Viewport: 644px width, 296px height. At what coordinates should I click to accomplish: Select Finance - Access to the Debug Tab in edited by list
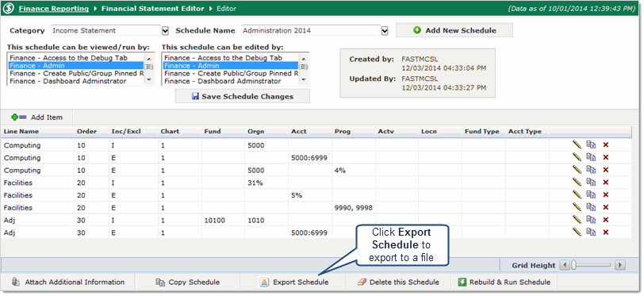click(231, 58)
